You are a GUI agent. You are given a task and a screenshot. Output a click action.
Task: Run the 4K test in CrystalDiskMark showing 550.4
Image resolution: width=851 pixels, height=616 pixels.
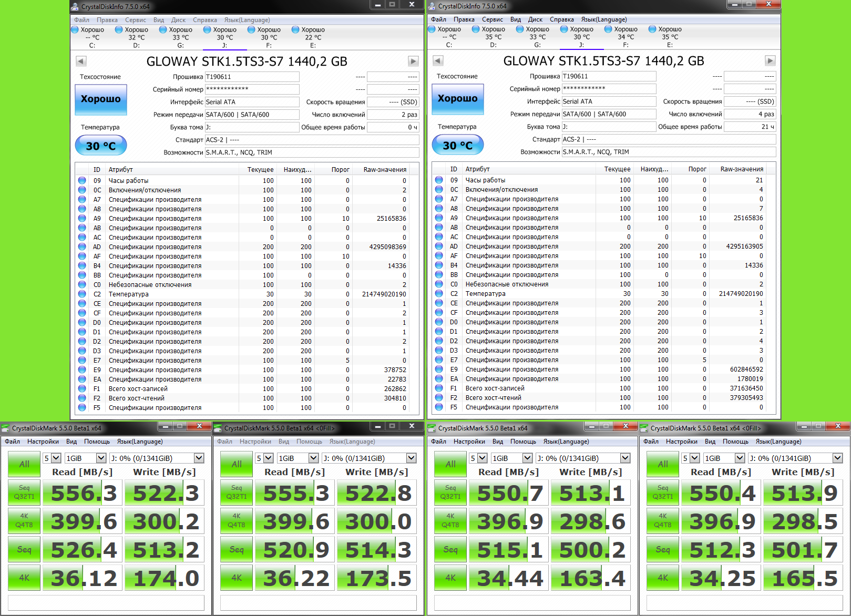point(663,577)
